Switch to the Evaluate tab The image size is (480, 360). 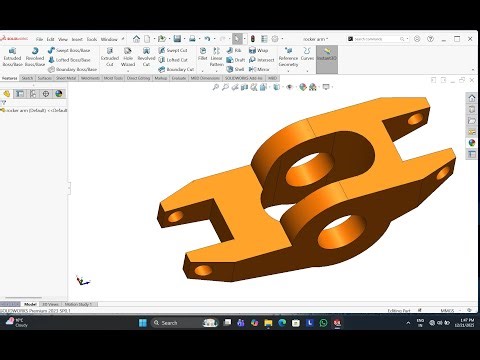(179, 78)
